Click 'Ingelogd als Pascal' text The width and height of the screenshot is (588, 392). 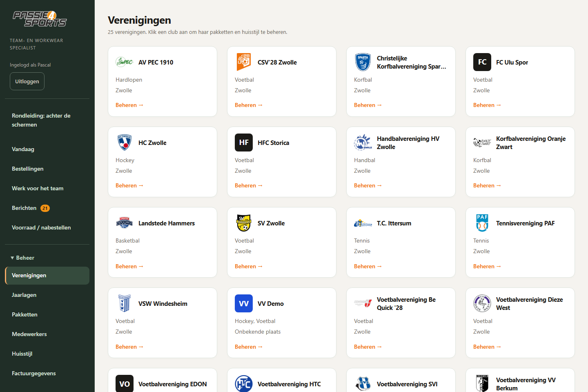[30, 65]
